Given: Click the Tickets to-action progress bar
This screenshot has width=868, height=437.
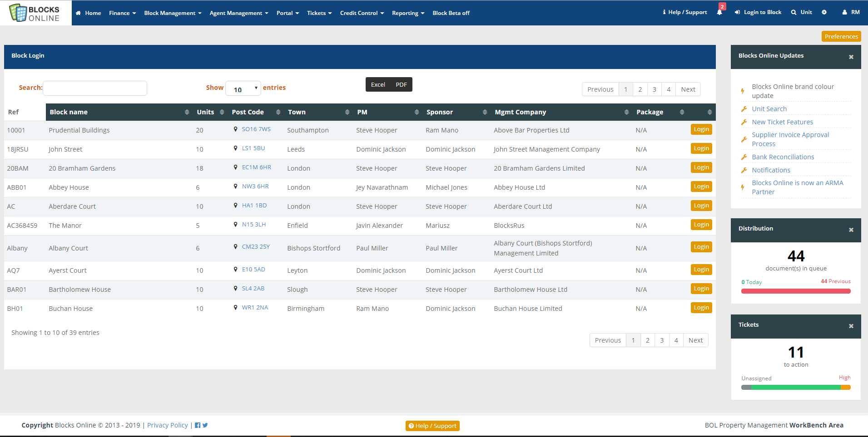Looking at the screenshot, I should pos(796,388).
